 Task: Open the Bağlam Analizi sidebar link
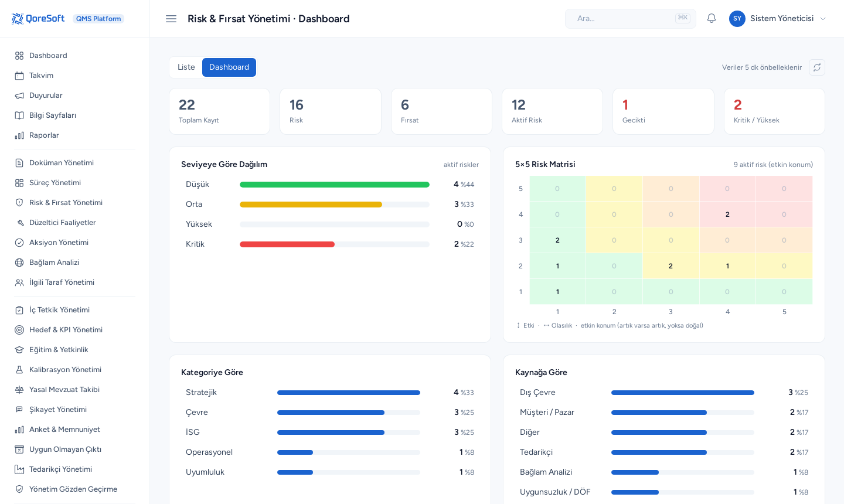pyautogui.click(x=75, y=263)
